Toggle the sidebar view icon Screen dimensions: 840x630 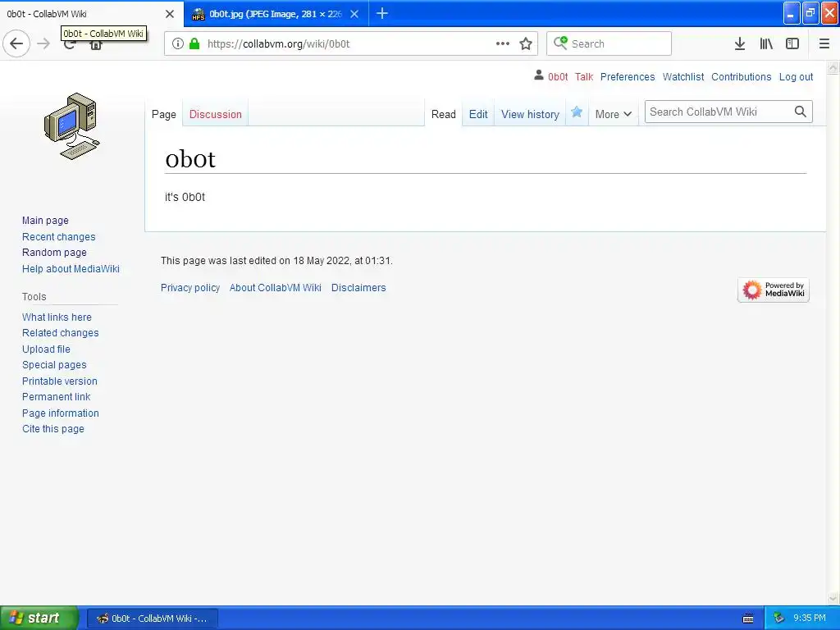(x=792, y=43)
